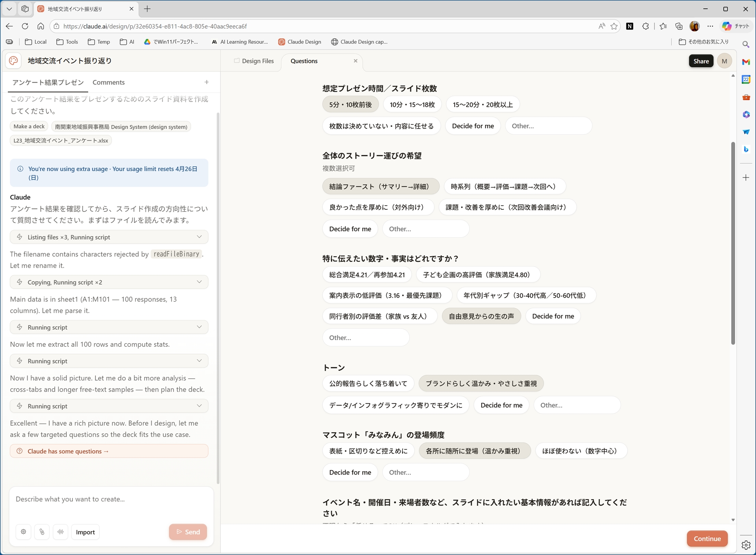This screenshot has width=756, height=555.
Task: Click the Share button
Action: pyautogui.click(x=701, y=61)
